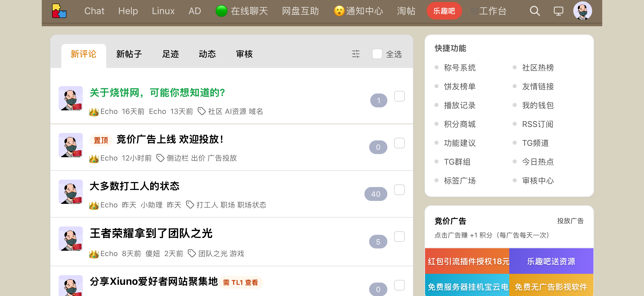Click the filter sliders icon beside 全选
644x296 pixels.
356,54
